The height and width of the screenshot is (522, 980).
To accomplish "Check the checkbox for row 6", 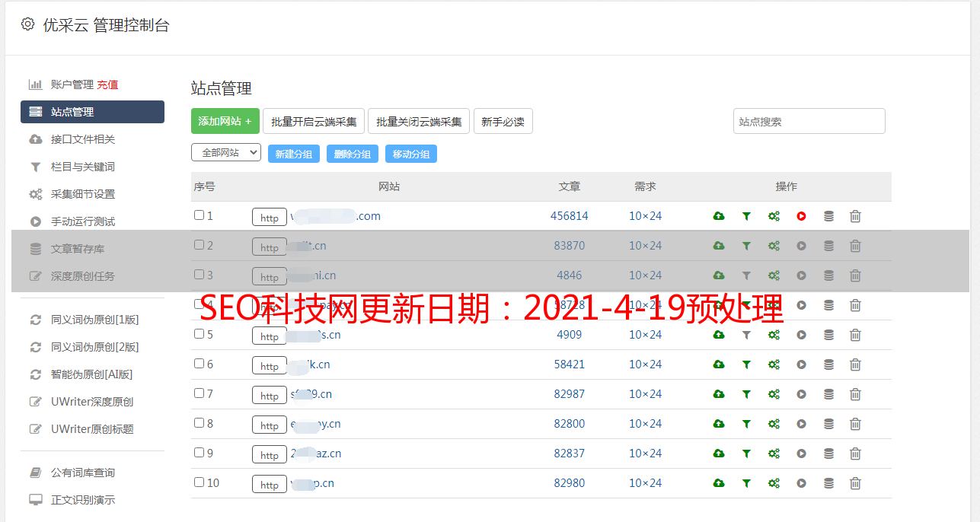I will pos(199,364).
